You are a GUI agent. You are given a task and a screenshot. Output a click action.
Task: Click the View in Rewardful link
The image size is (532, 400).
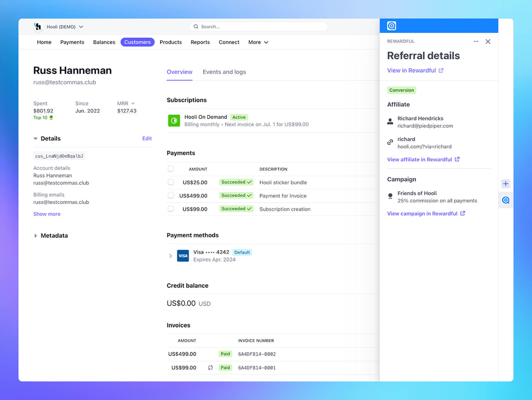click(411, 71)
